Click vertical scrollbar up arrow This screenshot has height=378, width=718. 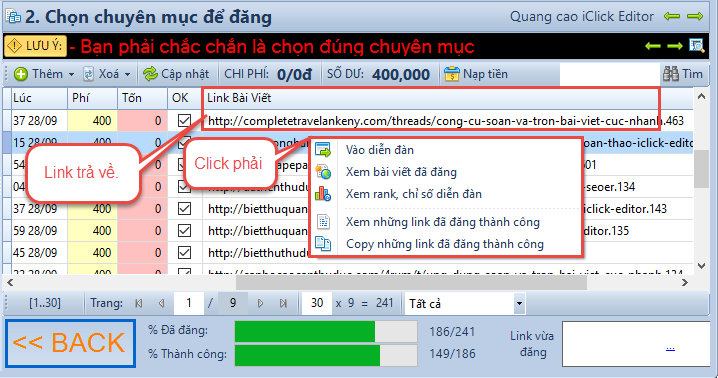(x=701, y=97)
